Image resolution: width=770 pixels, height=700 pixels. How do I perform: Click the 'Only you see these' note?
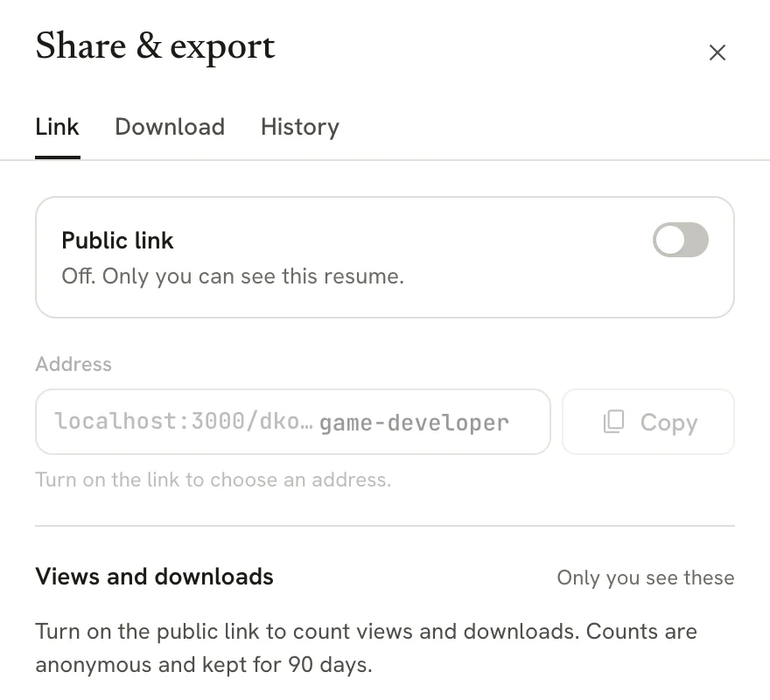(646, 577)
